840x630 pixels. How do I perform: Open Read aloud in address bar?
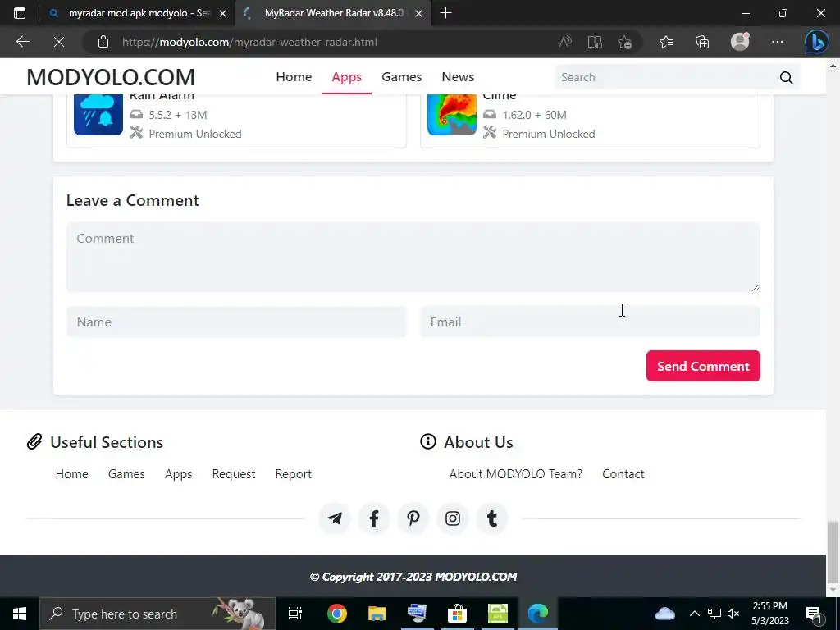click(565, 42)
